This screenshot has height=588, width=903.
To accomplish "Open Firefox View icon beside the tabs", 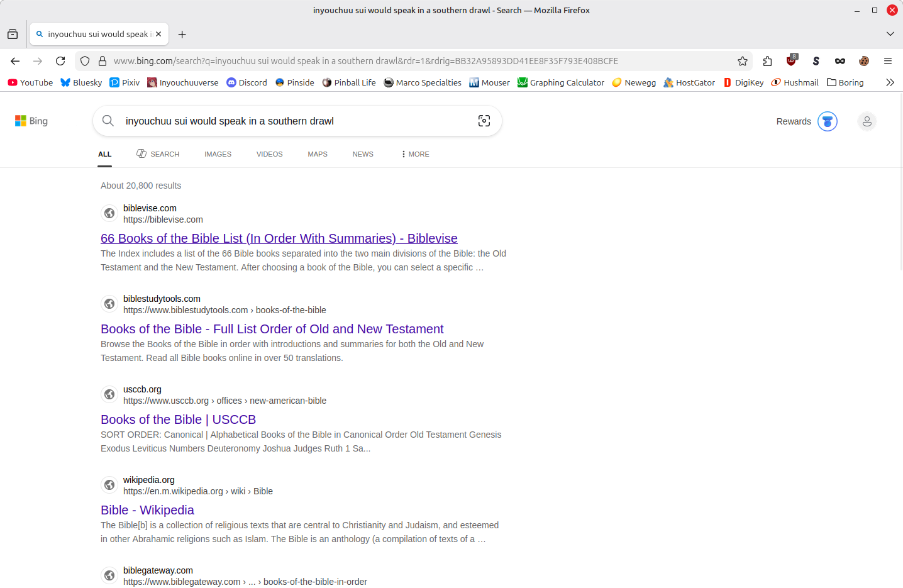I will coord(13,34).
